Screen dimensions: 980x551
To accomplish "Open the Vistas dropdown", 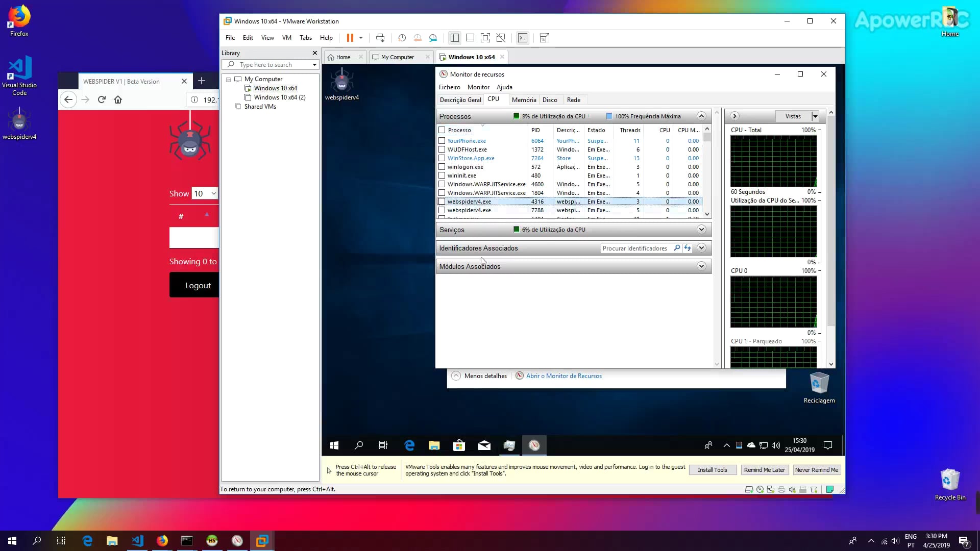I will 813,116.
